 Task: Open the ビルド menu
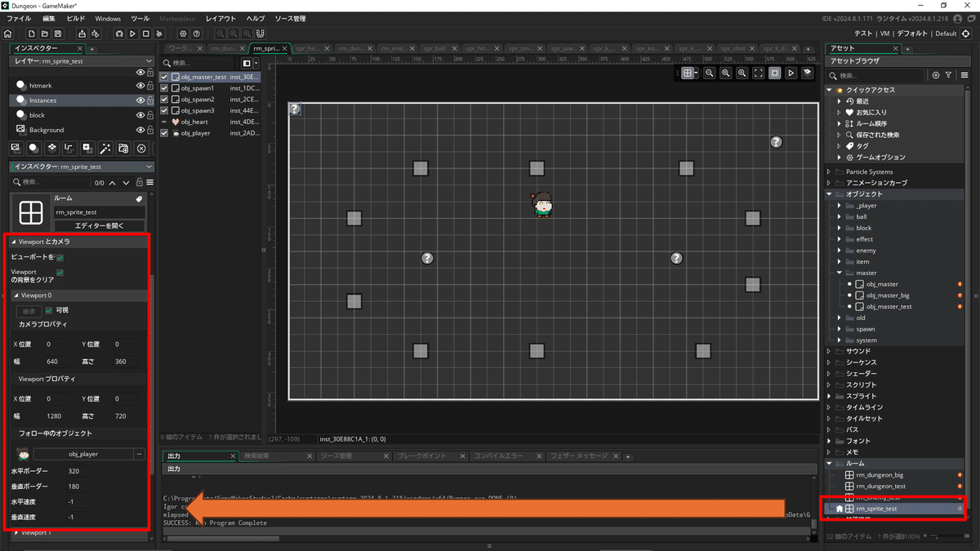75,18
